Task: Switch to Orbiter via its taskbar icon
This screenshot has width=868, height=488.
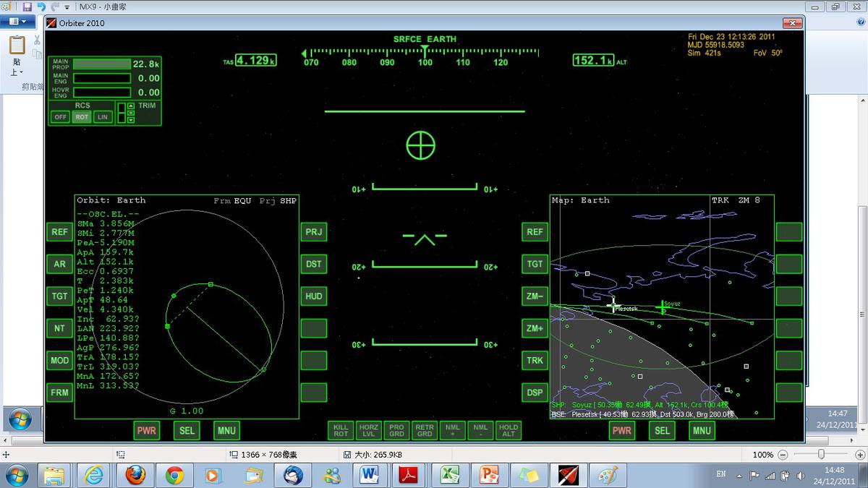Action: [568, 475]
